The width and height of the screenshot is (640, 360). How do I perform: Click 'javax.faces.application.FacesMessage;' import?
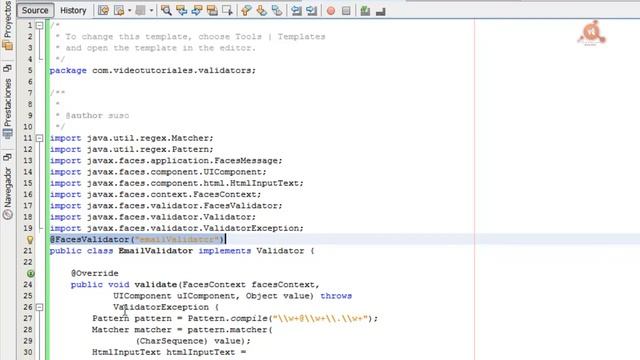pyautogui.click(x=184, y=161)
